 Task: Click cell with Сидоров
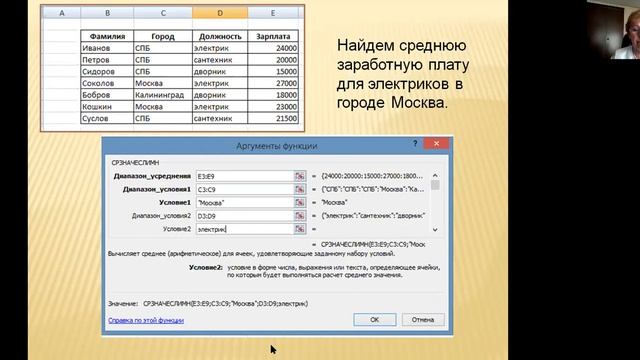click(107, 71)
